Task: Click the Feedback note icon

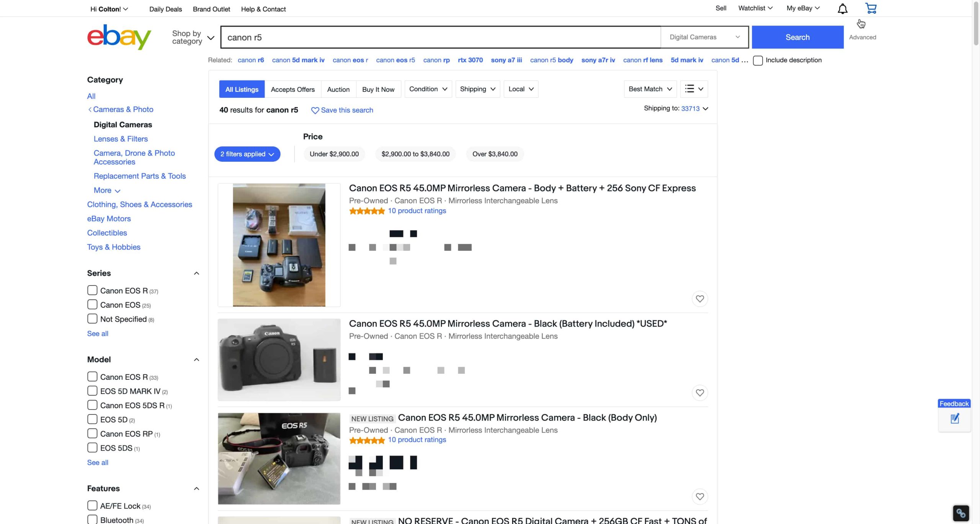Action: tap(955, 418)
